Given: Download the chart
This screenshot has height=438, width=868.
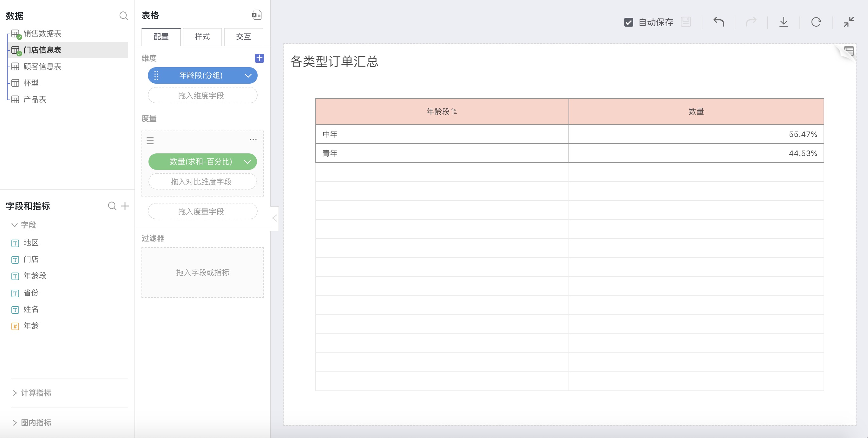Looking at the screenshot, I should 784,22.
